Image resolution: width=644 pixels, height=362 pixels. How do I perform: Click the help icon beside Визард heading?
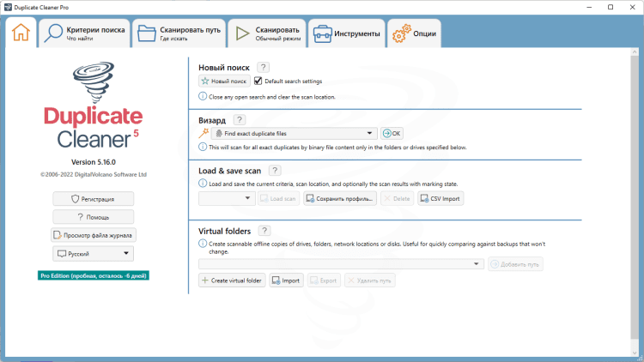[240, 120]
